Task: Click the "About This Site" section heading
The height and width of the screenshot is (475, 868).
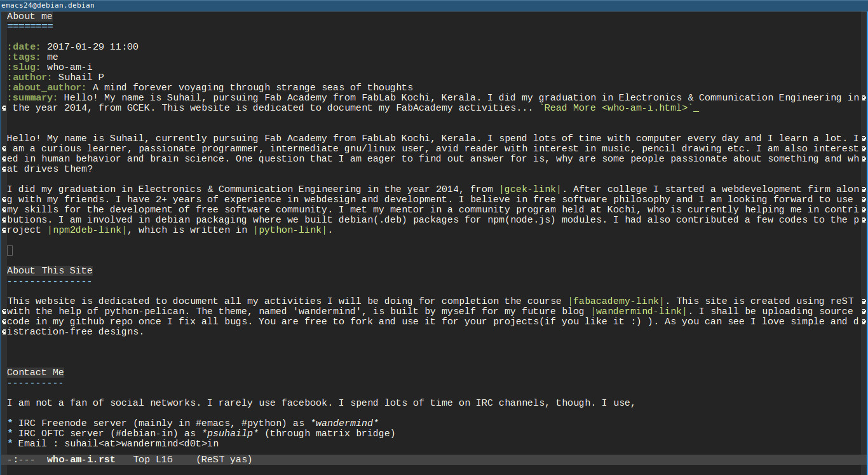Action: pyautogui.click(x=50, y=271)
